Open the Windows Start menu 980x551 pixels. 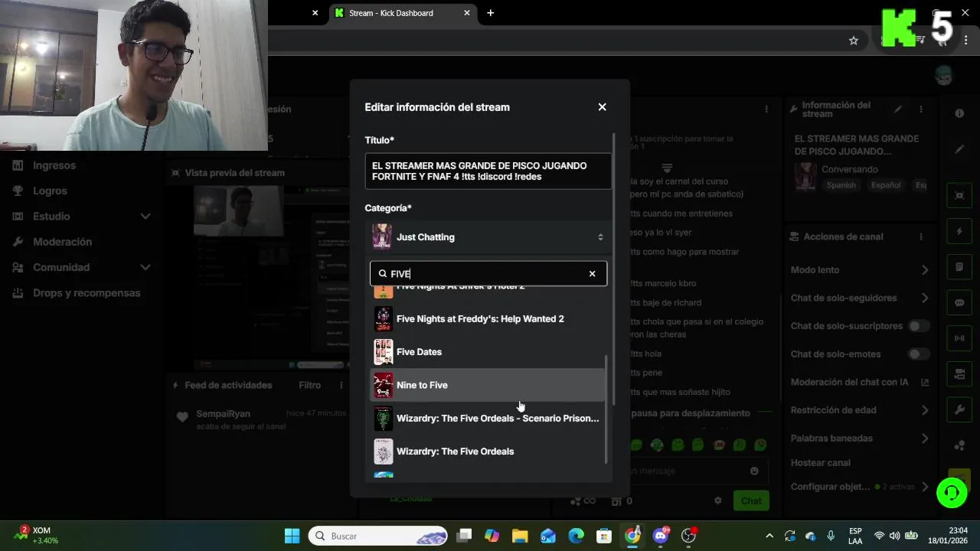point(292,536)
